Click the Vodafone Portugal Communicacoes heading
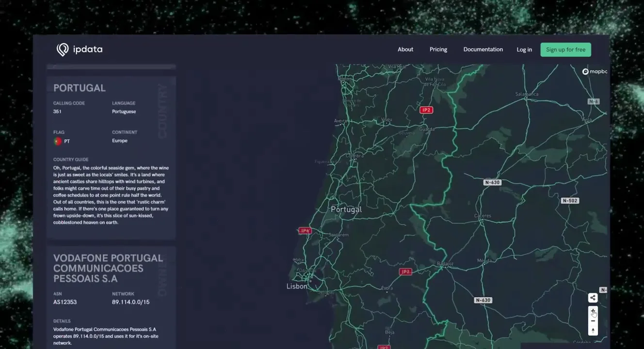644x349 pixels. pyautogui.click(x=108, y=268)
